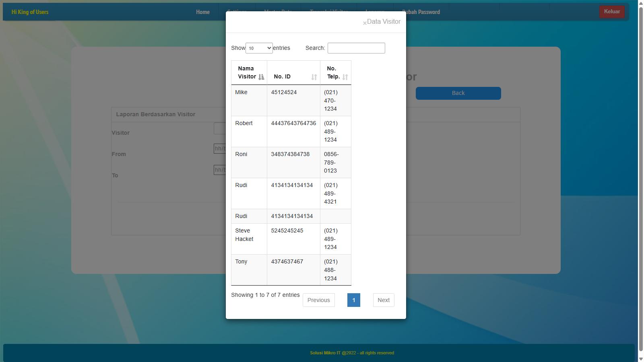Sort by Nama Visitor column icon

261,77
